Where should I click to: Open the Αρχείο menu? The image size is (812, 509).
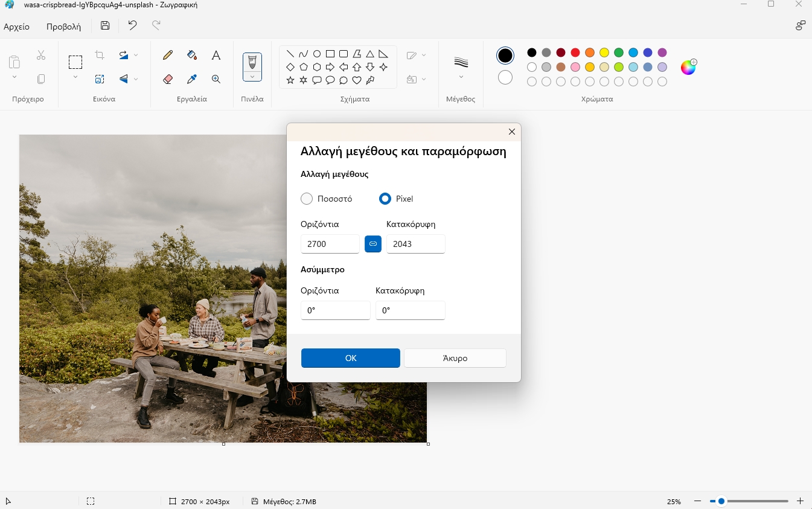17,27
